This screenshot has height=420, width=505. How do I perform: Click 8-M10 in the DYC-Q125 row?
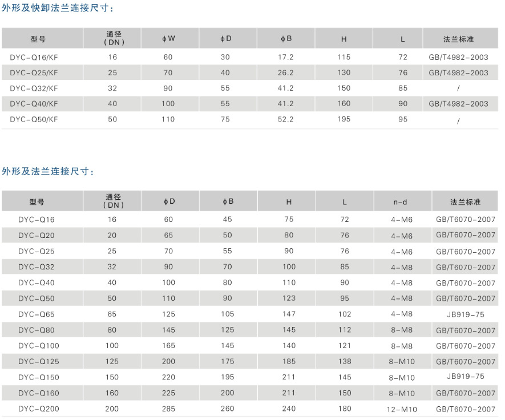click(402, 362)
